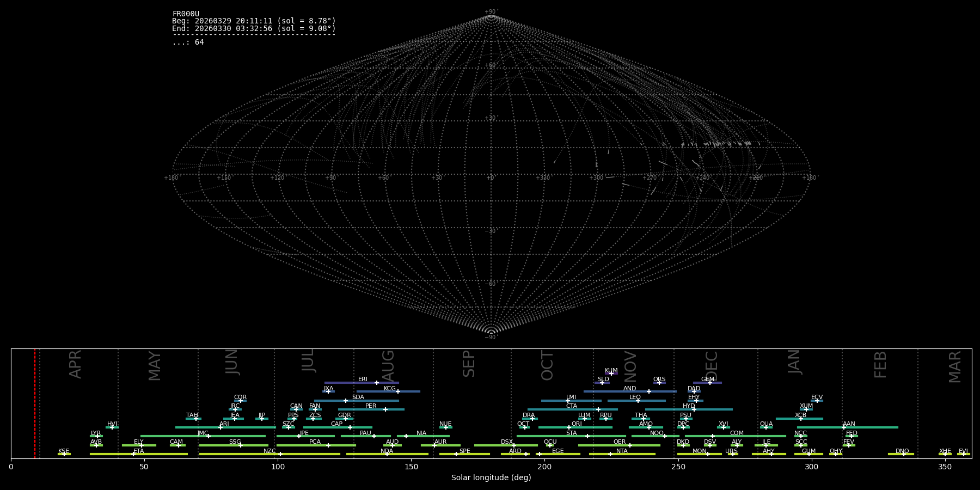Select the STA shower peak marker

pos(587,436)
